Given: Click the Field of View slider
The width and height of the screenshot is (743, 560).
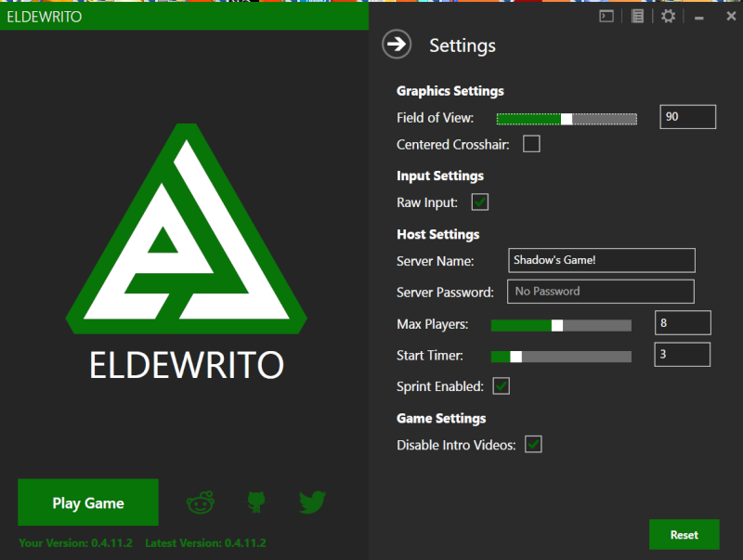Looking at the screenshot, I should (567, 119).
